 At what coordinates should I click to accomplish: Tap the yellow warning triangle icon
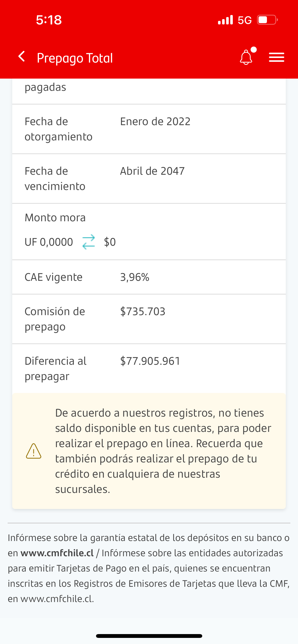pyautogui.click(x=34, y=451)
